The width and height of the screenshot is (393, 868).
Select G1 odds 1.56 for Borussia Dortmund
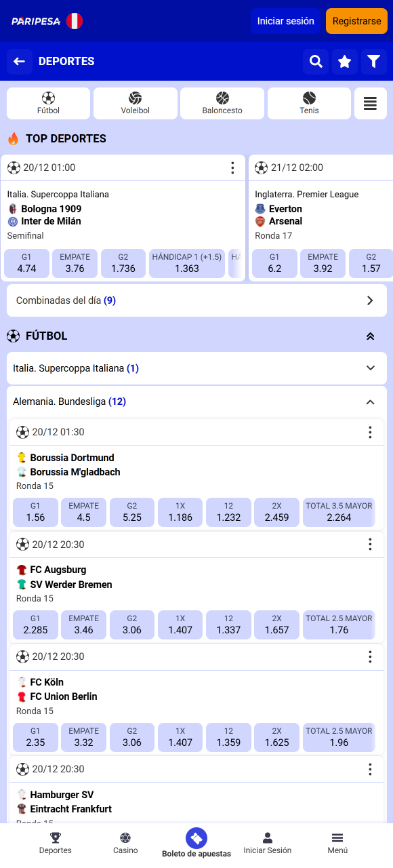[x=35, y=513]
